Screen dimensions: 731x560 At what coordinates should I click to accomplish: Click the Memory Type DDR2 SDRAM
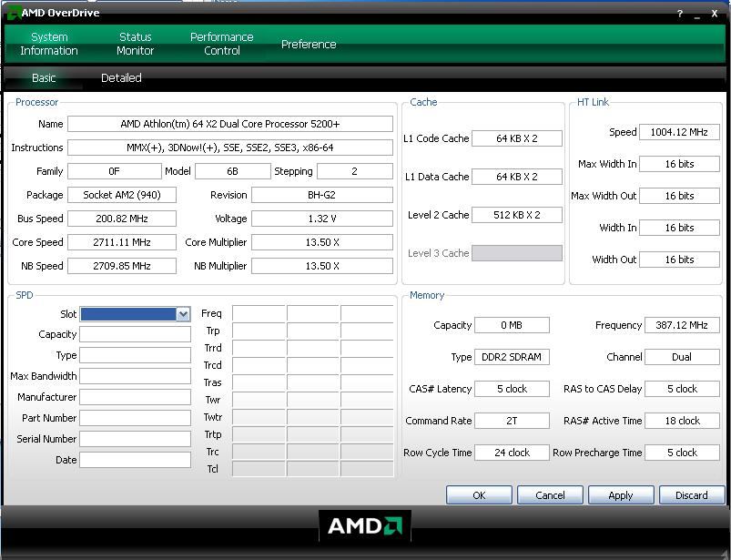click(x=512, y=357)
